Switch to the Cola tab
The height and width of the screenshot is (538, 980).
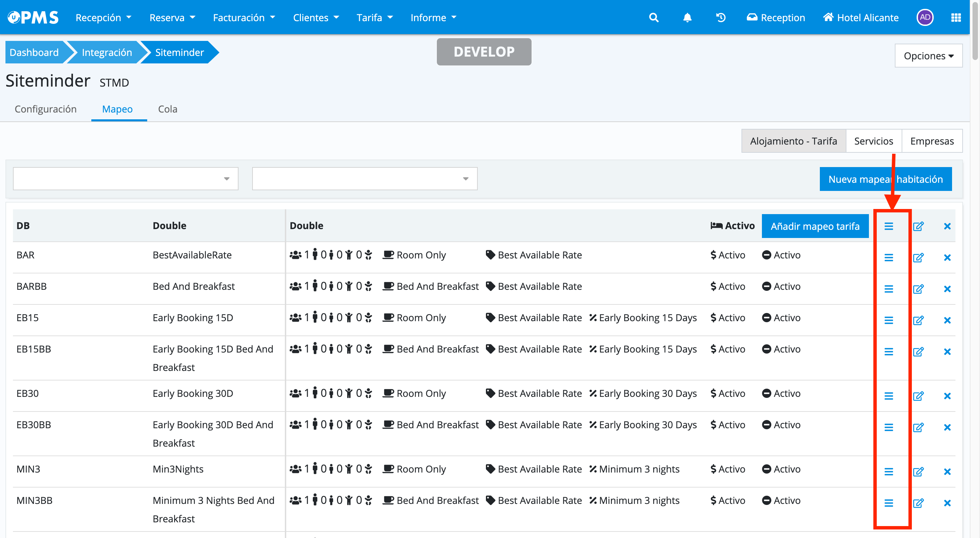pos(167,109)
